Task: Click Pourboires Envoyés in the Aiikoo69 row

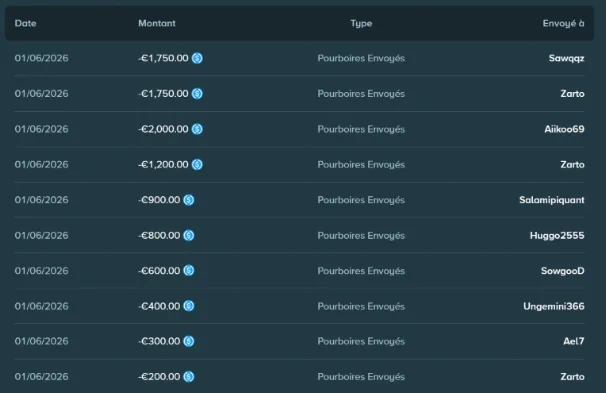Action: click(361, 129)
